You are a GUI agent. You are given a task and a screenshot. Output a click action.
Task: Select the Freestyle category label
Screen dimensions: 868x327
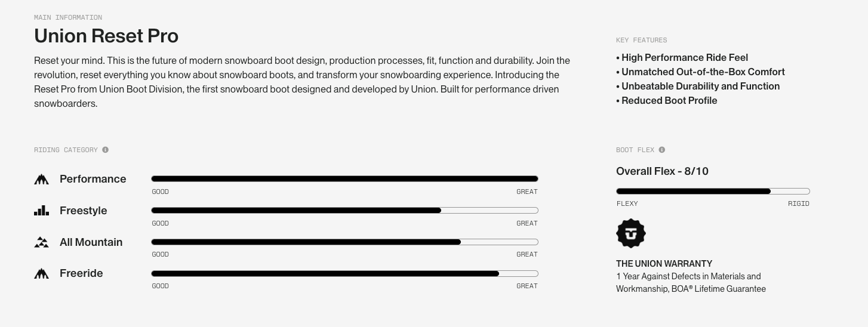(83, 211)
